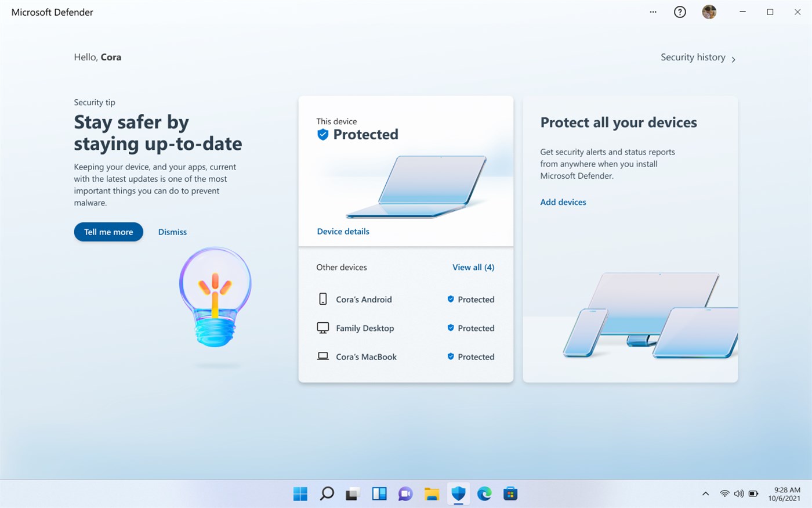
Task: Click the phone icon beside Cora's Android
Action: [322, 298]
